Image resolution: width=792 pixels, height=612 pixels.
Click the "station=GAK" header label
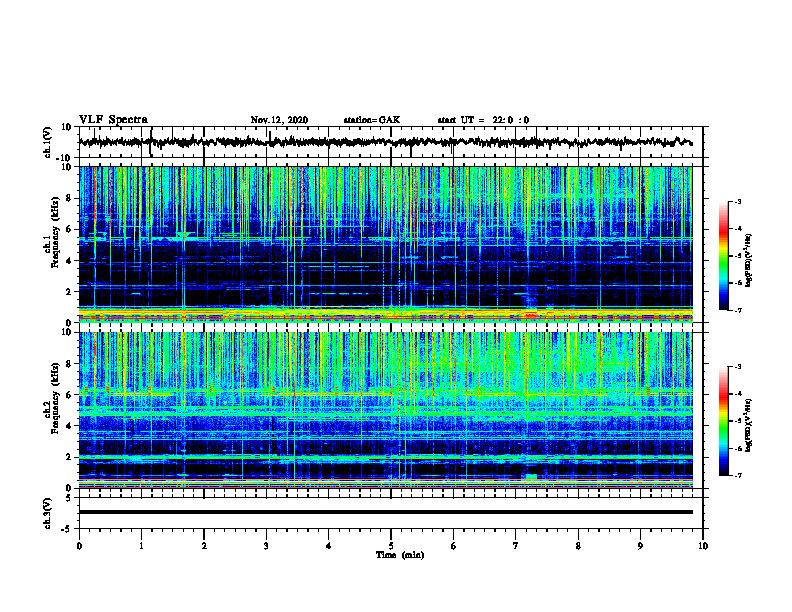(372, 120)
